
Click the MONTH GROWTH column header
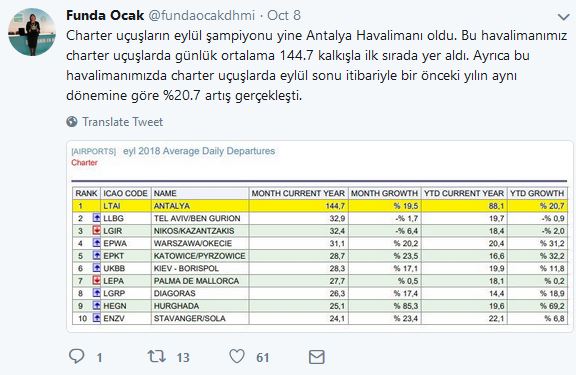click(x=384, y=193)
